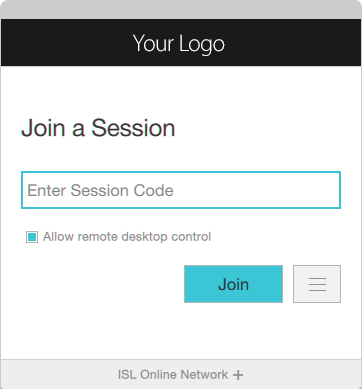Click the 'Allow remote desktop control' label text
362x389 pixels.
tap(127, 237)
